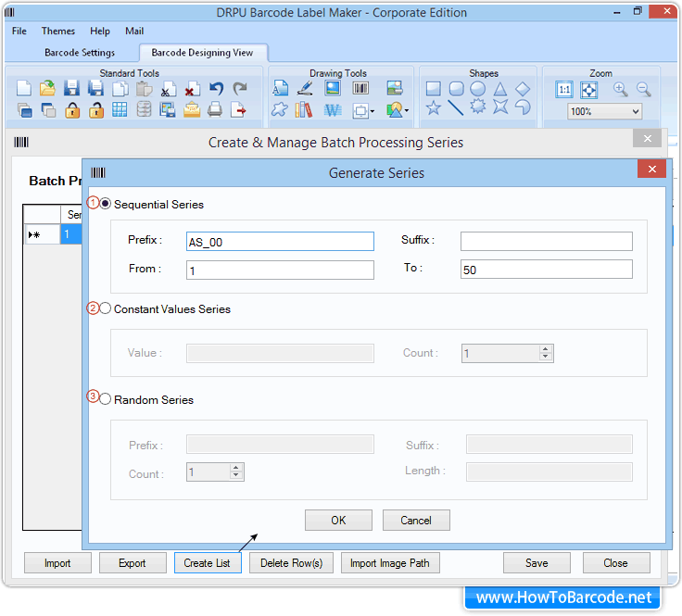Select the books library icon
The image size is (682, 616).
point(304,110)
